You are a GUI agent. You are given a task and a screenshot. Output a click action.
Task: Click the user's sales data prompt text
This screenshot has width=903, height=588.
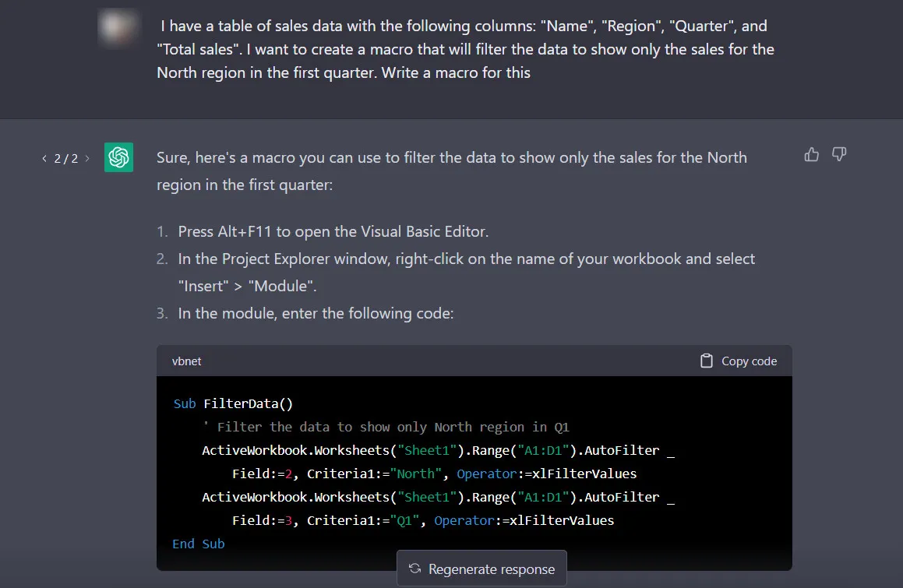465,49
